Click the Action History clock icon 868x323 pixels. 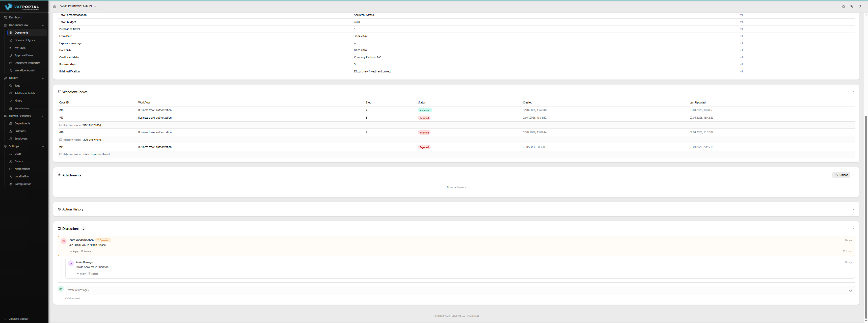coord(59,209)
